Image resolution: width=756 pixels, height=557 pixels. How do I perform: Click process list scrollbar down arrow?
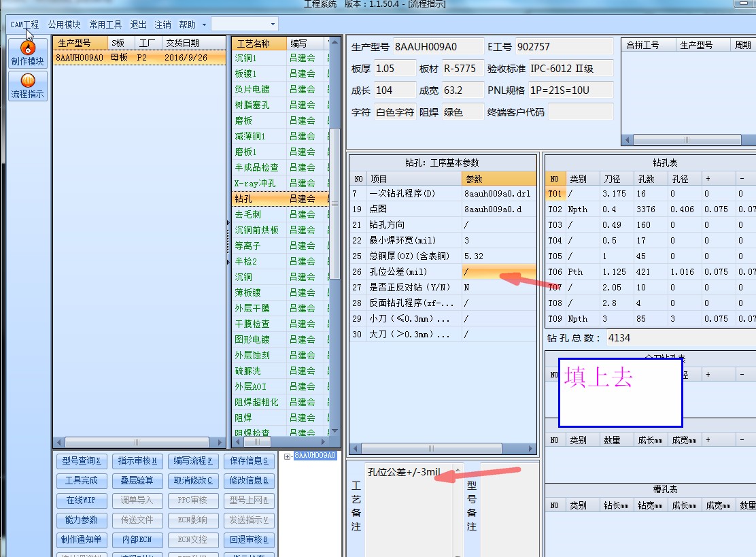pyautogui.click(x=335, y=431)
